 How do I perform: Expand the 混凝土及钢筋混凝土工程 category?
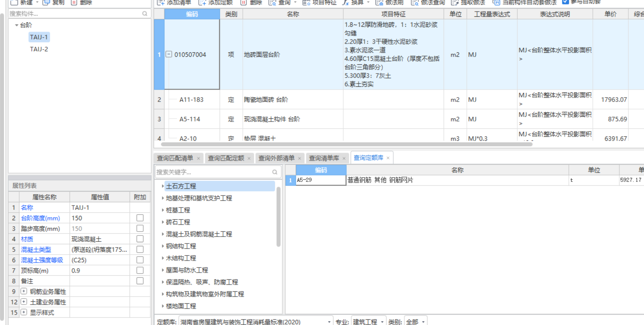(162, 234)
